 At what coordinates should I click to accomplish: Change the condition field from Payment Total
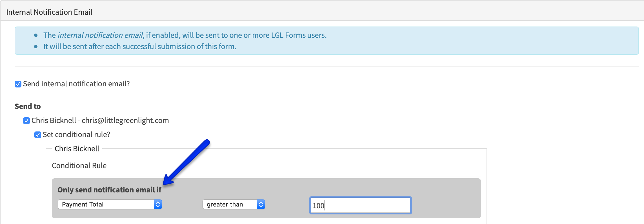110,204
